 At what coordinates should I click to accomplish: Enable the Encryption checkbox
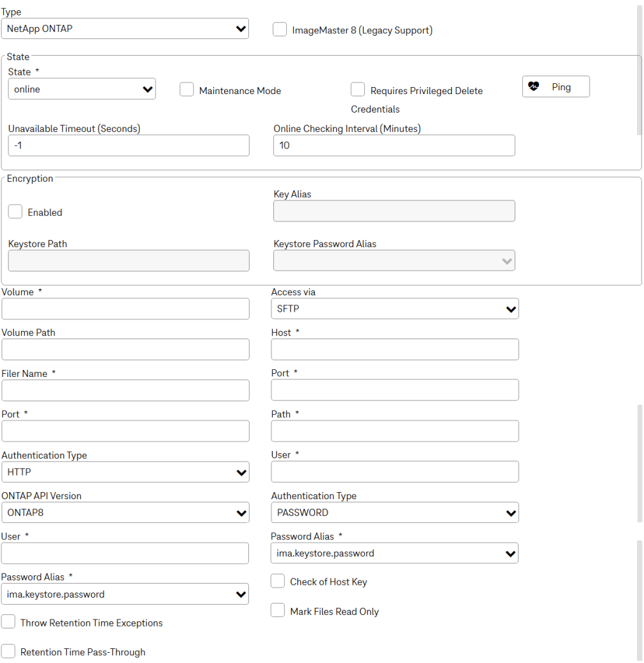pos(15,212)
